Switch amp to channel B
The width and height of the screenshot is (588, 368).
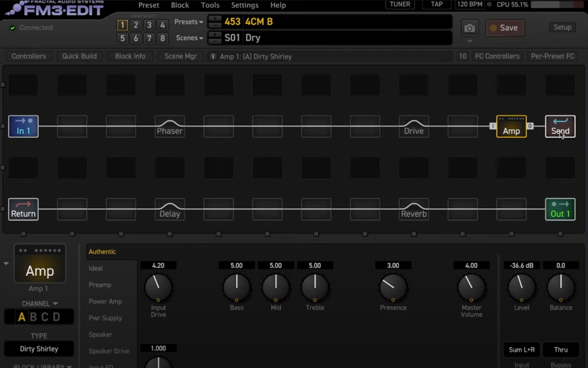(33, 317)
